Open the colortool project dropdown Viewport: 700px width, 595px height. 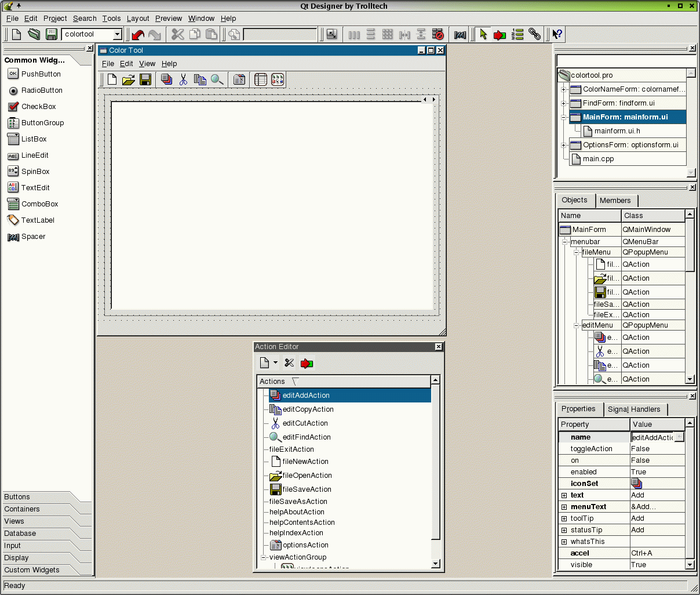pyautogui.click(x=117, y=35)
